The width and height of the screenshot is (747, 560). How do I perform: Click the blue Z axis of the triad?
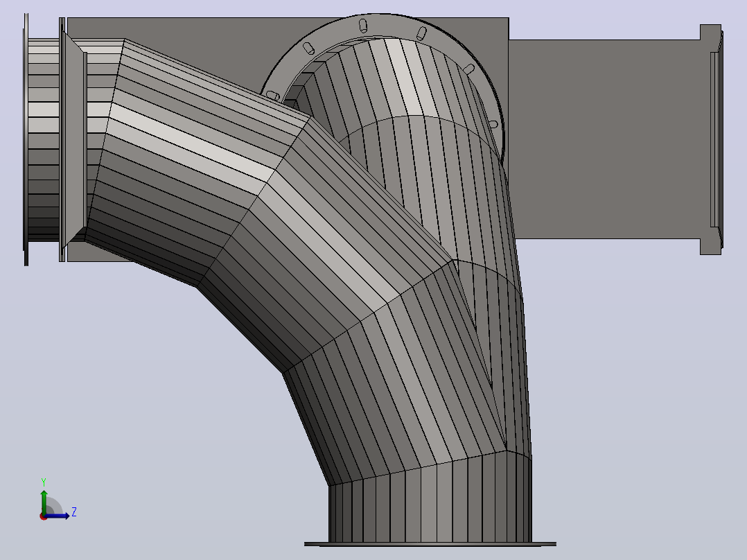(x=58, y=516)
